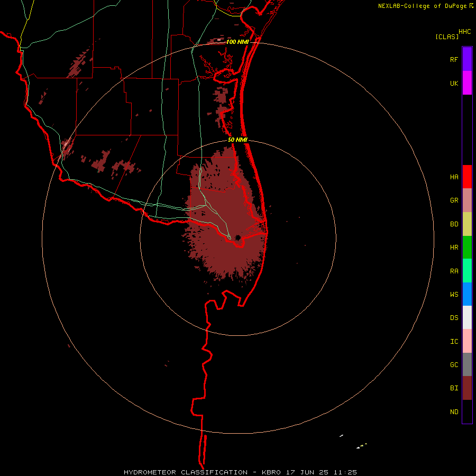
Task: Click the IC legend label
Action: point(454,341)
